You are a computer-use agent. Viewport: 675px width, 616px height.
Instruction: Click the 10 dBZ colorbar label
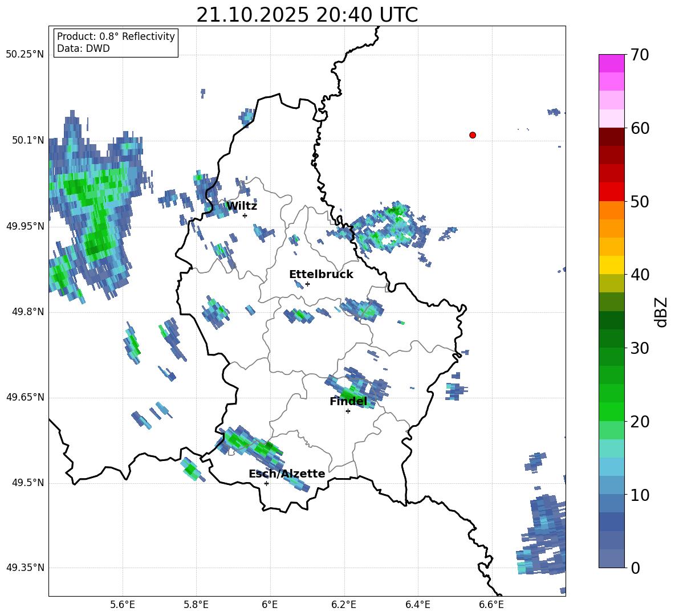(x=640, y=495)
